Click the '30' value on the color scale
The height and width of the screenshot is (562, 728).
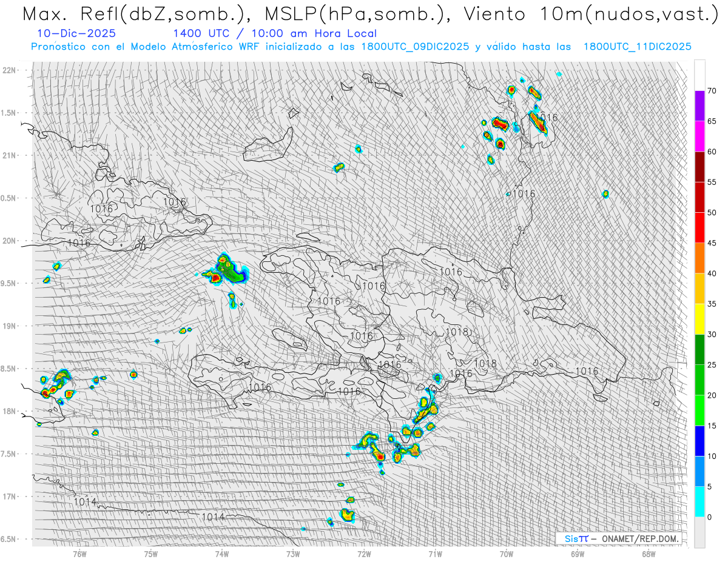712,335
